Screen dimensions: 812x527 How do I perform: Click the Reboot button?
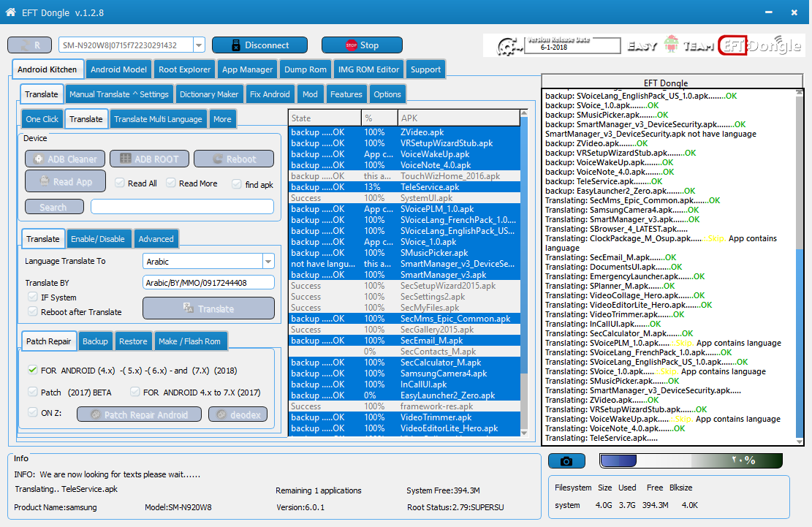pos(234,159)
